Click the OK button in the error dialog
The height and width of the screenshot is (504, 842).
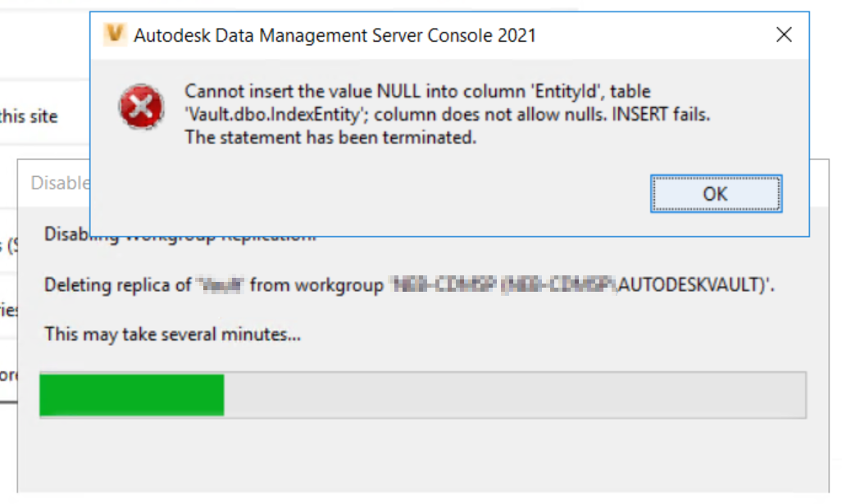716,193
